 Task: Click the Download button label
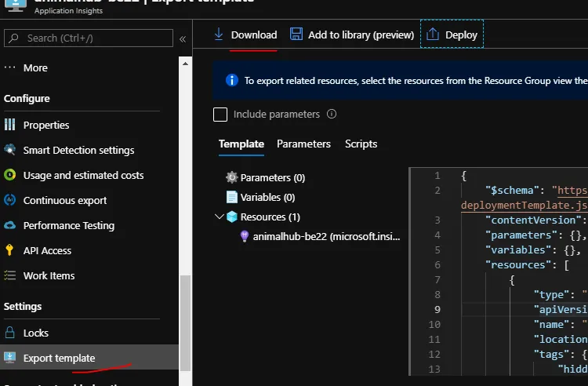[254, 35]
